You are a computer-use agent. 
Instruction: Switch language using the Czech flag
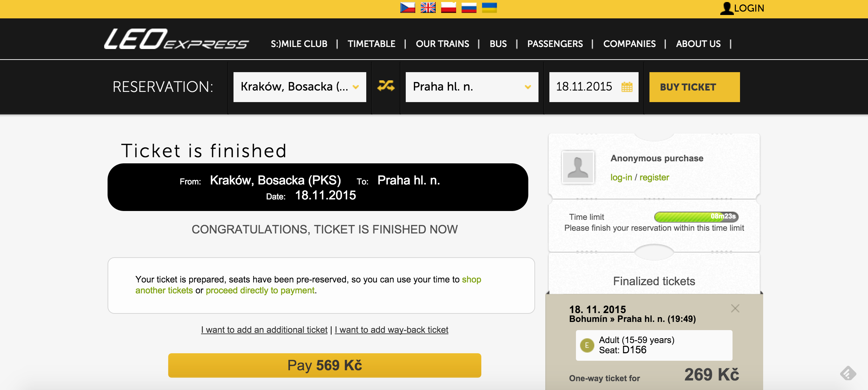407,7
